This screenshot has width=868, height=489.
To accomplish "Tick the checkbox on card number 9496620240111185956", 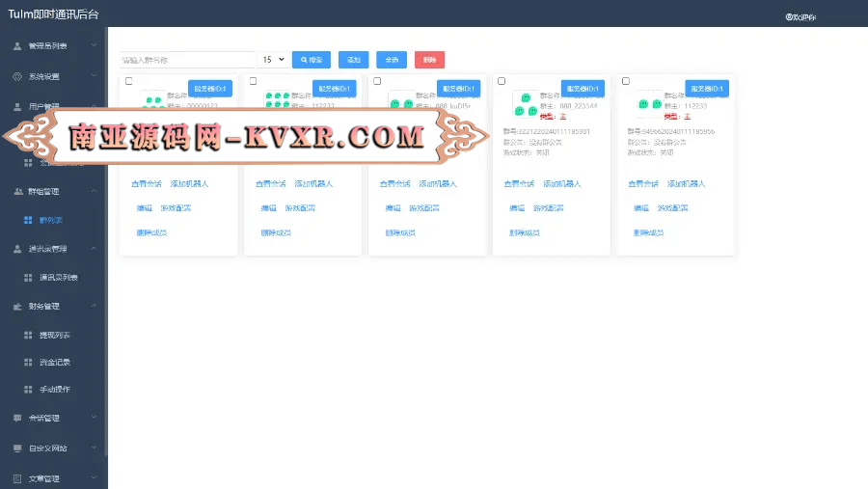I will coord(626,81).
